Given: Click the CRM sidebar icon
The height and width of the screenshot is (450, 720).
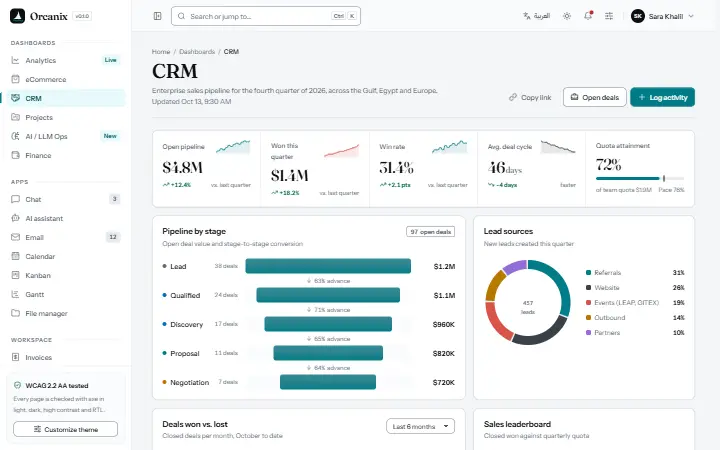Looking at the screenshot, I should tap(15, 98).
